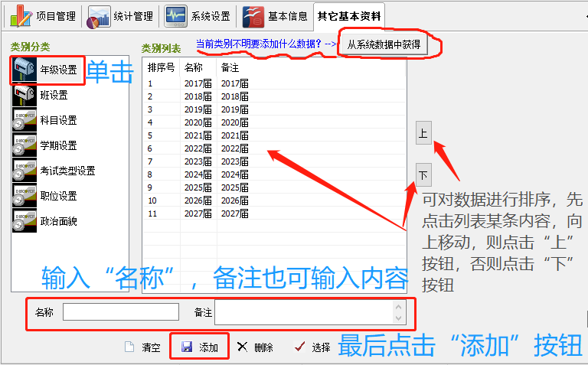
Task: Open the 学期设置 category icon
Action: pos(25,145)
